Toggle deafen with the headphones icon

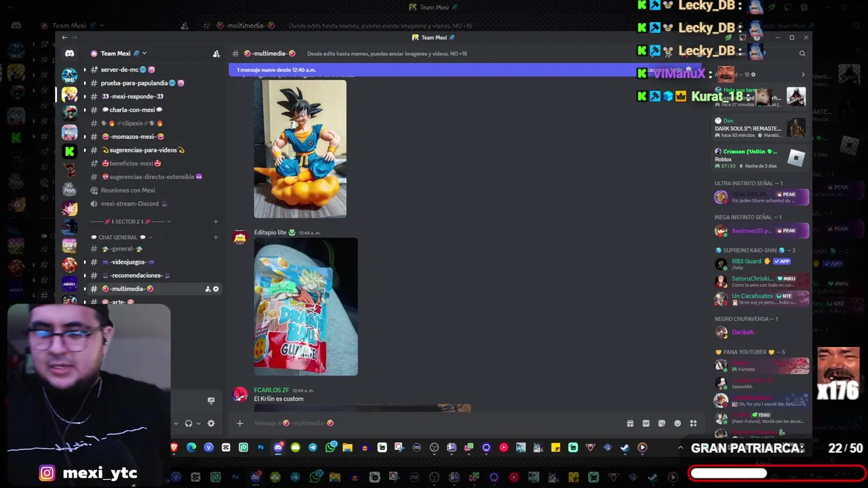[189, 424]
